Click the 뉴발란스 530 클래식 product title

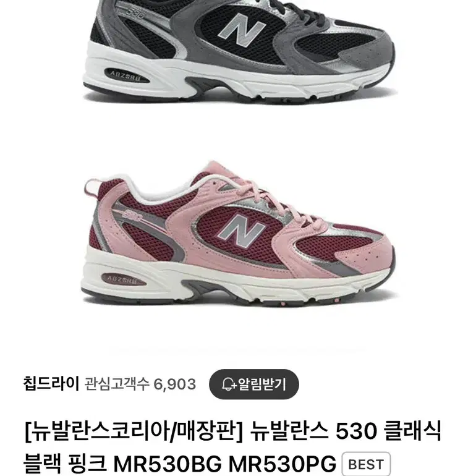346,431
